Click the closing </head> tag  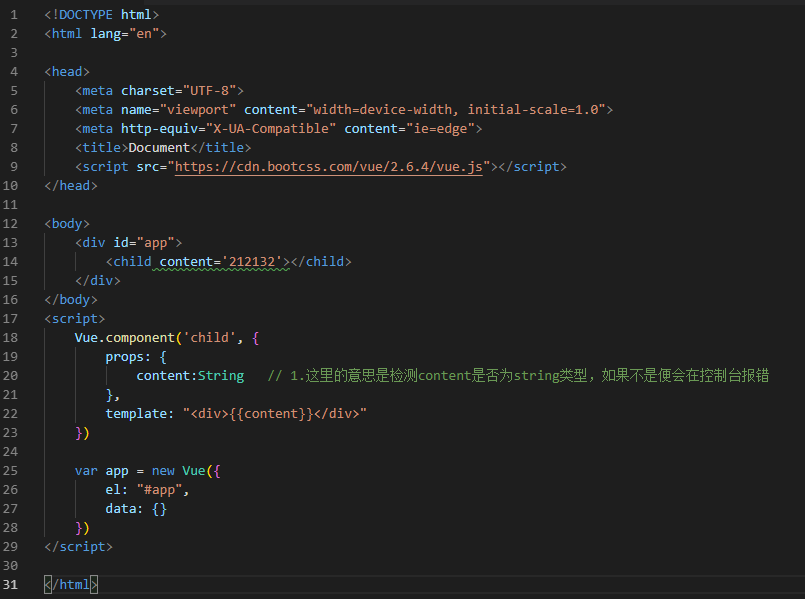tap(71, 186)
